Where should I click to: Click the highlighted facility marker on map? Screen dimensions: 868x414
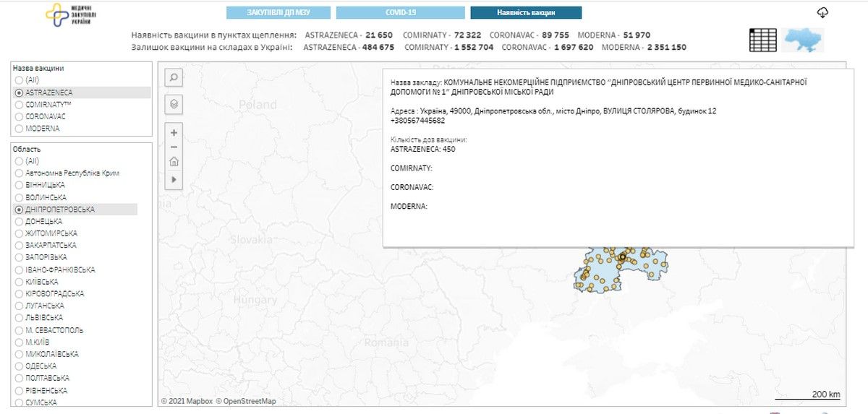pyautogui.click(x=622, y=256)
